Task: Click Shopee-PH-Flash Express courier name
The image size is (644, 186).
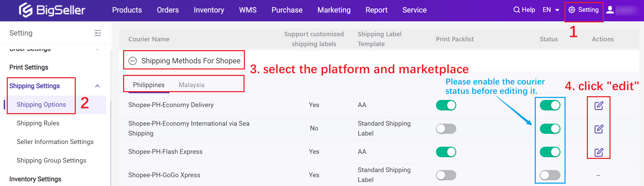Action: tap(165, 152)
